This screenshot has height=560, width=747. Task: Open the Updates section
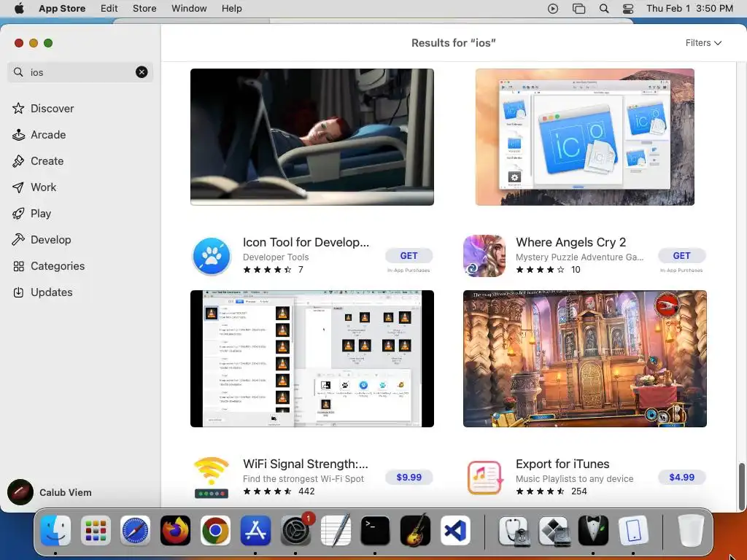tap(42, 292)
